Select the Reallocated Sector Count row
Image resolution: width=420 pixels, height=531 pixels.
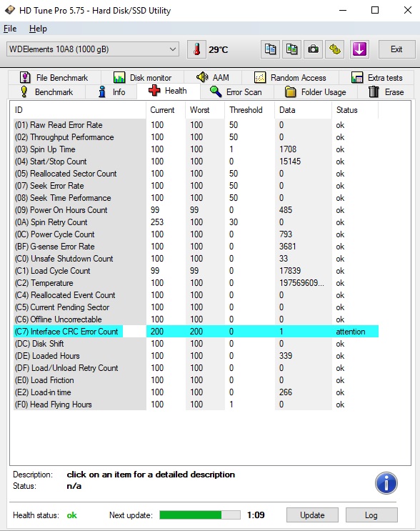(x=196, y=174)
